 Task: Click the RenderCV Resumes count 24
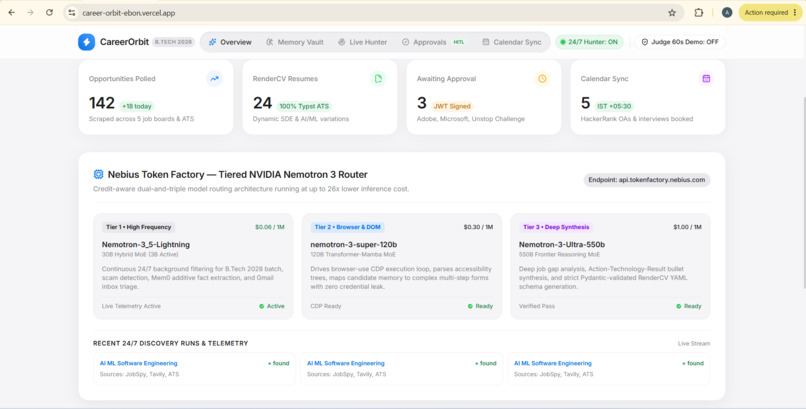pyautogui.click(x=262, y=103)
